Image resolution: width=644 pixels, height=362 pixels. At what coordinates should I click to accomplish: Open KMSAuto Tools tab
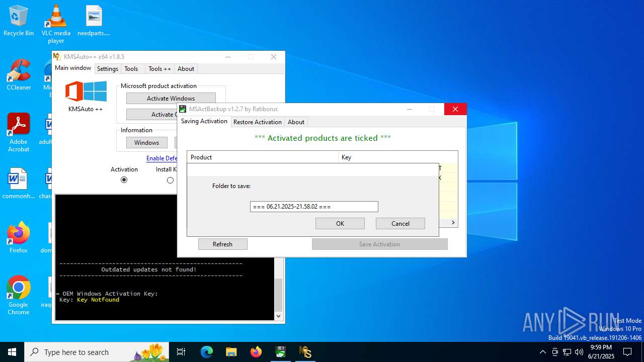(x=131, y=69)
